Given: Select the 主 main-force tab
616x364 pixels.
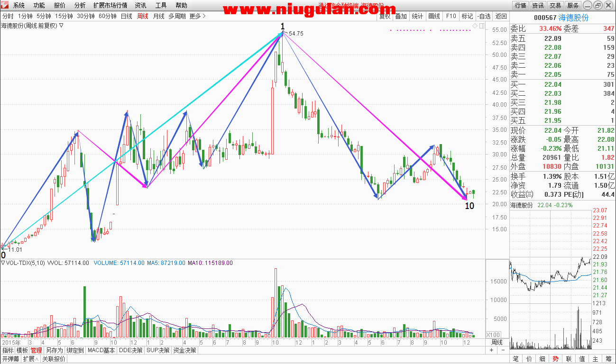Looking at the screenshot, I should (595, 359).
